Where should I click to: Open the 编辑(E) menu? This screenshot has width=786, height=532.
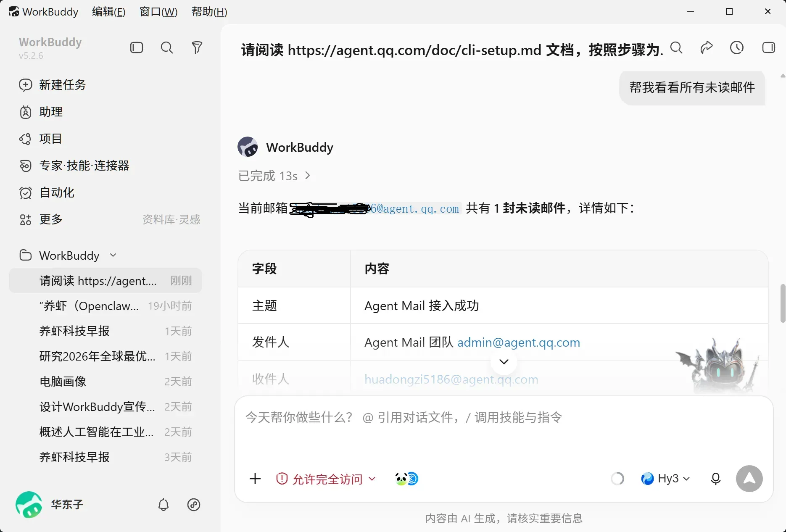[108, 12]
